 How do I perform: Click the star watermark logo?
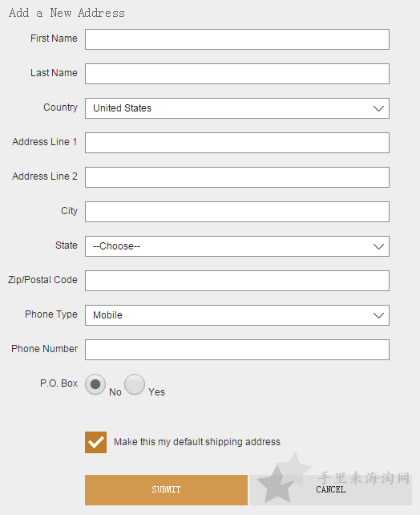(284, 478)
